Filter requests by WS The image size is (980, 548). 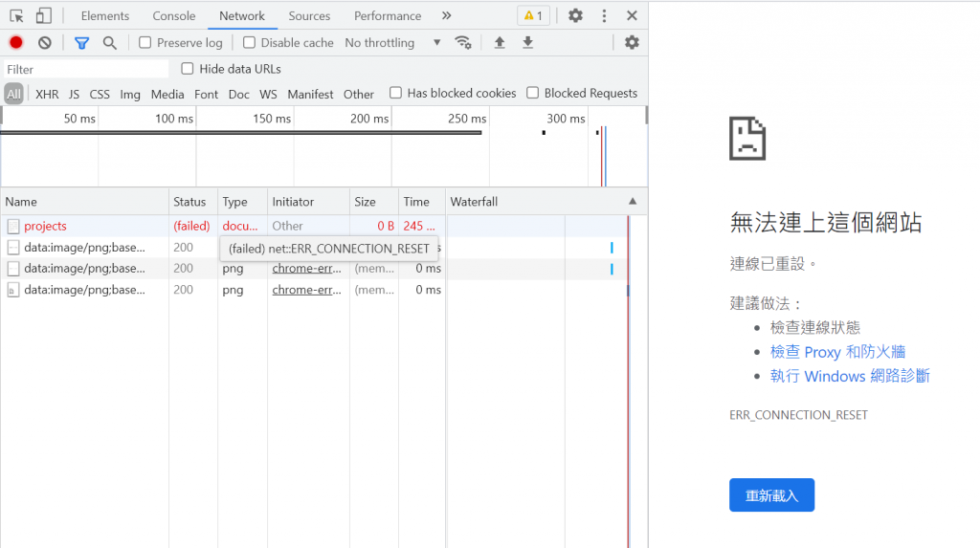[x=268, y=94]
